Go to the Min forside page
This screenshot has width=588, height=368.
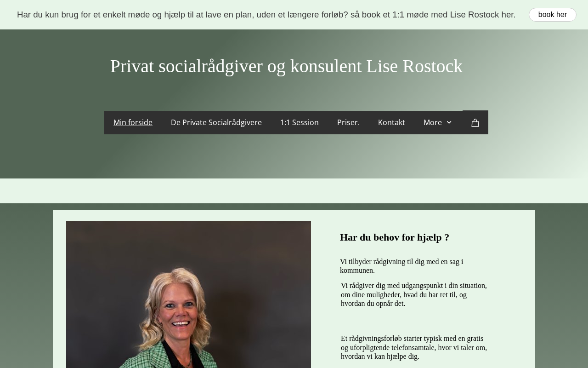(x=133, y=122)
